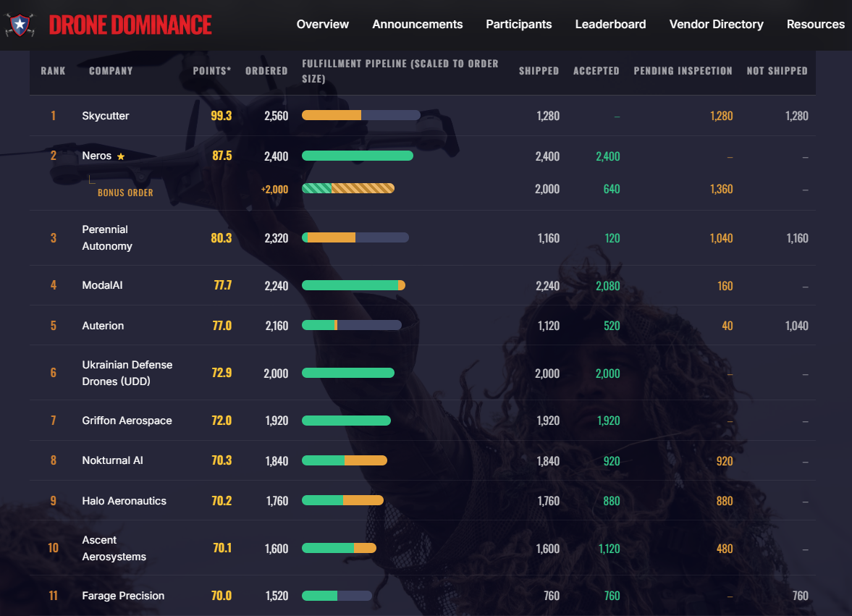Click Farage Precision's fulfillment progress bar
Viewport: 852px width, 616px height.
(x=337, y=596)
